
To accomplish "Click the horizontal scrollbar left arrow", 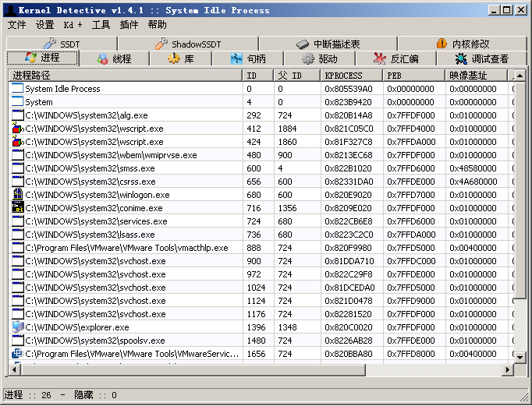I will pos(14,369).
